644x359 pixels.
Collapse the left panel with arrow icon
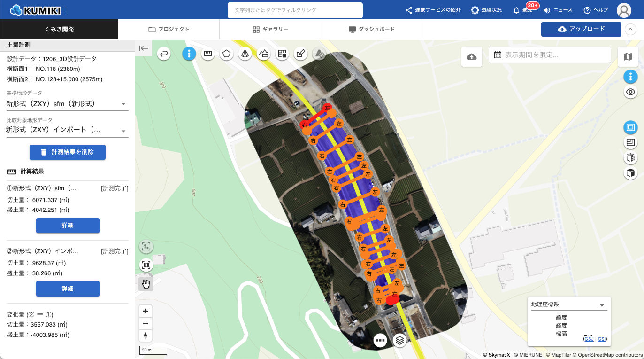tap(144, 48)
